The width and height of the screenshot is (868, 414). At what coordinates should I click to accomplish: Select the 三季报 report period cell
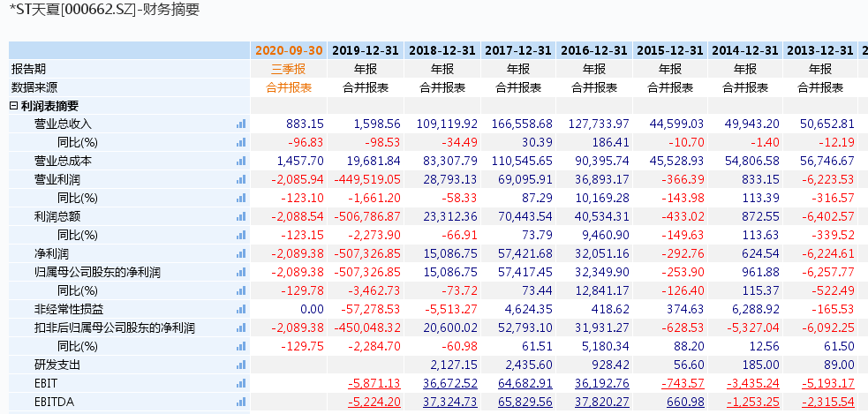[x=289, y=69]
